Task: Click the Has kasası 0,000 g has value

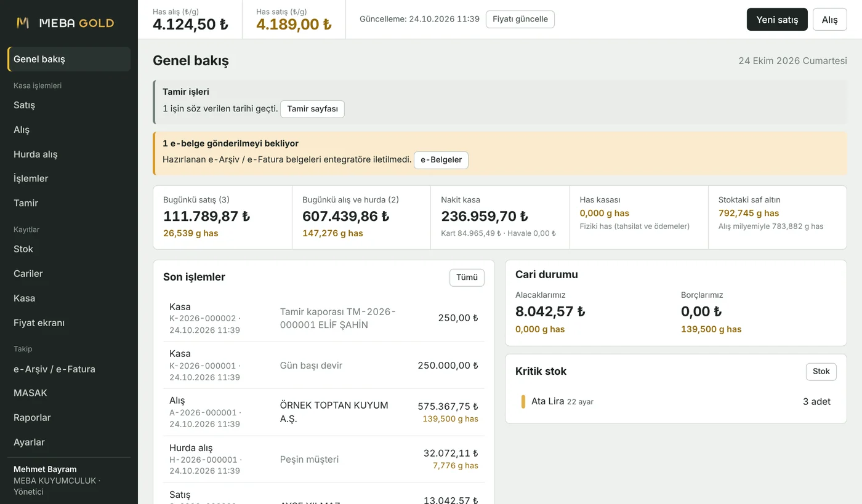Action: 605,214
